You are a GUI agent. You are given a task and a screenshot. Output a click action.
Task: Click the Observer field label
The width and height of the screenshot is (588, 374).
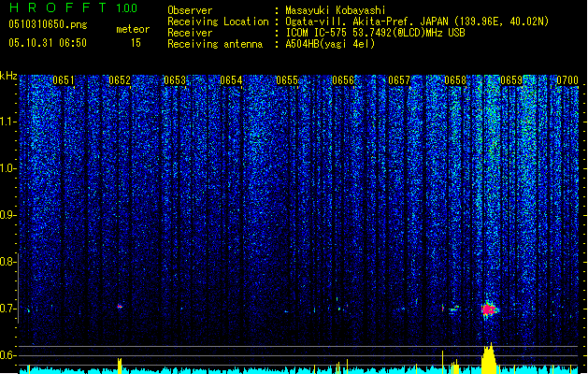[190, 10]
